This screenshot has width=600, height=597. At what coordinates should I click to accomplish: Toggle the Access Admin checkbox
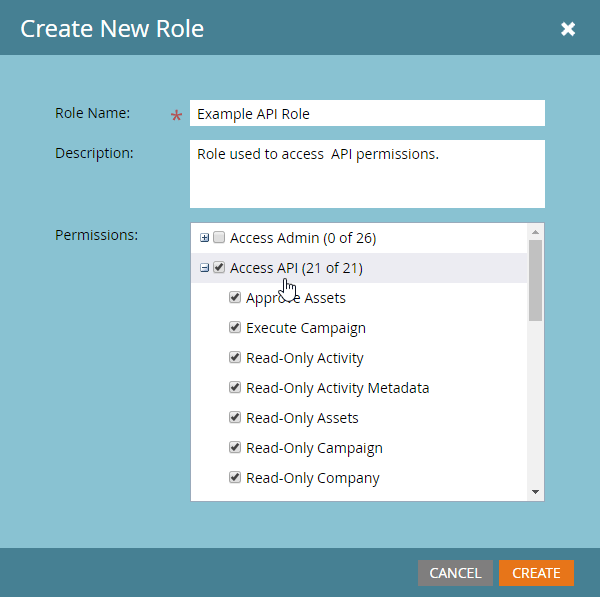pos(219,238)
